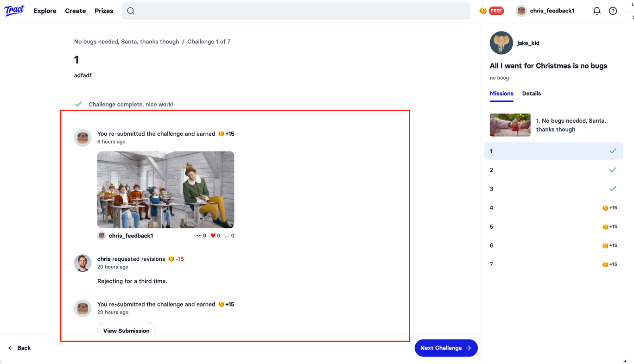The image size is (634, 364).
Task: Click chris's profile photo on revision request
Action: click(83, 263)
